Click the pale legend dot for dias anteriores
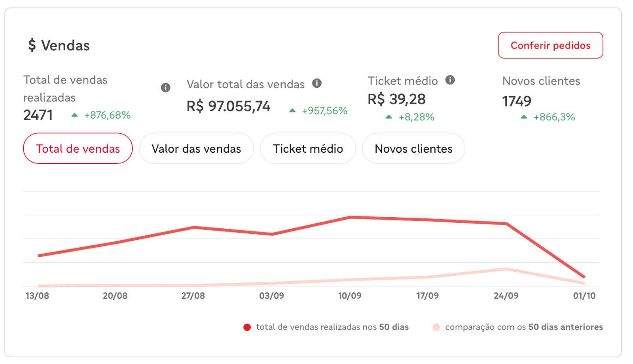Viewport: 633px width, 364px height. pyautogui.click(x=436, y=327)
